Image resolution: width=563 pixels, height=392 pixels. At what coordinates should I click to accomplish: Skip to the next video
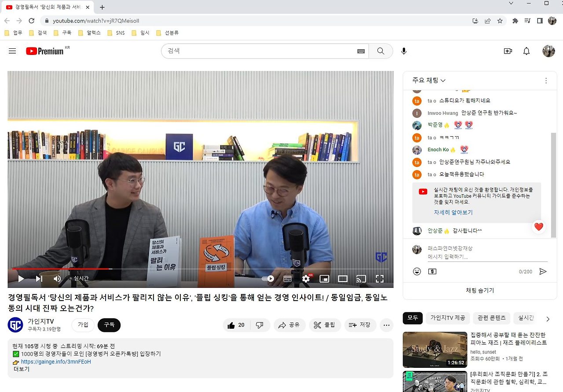coord(39,278)
